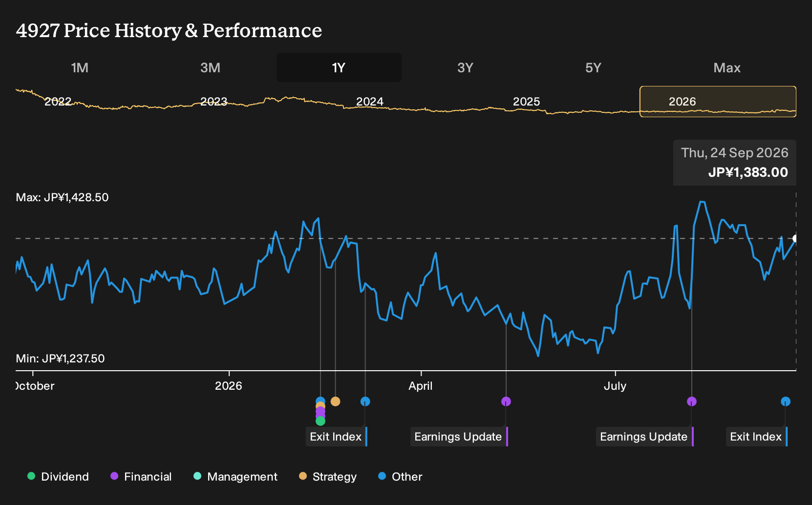Click the purple dot above April Earnings Update
Viewport: 812px width, 505px height.
pos(506,401)
